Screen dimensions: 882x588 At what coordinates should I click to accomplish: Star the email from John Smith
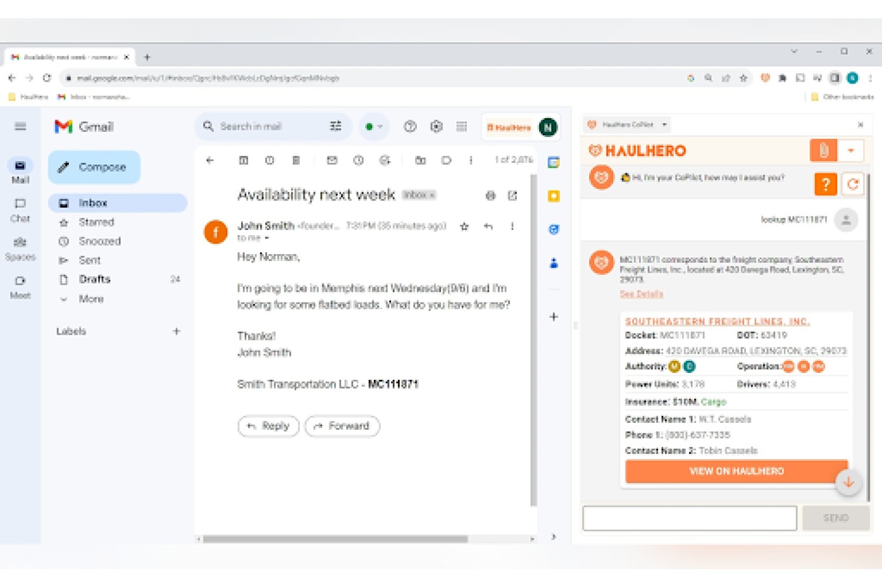pos(465,226)
